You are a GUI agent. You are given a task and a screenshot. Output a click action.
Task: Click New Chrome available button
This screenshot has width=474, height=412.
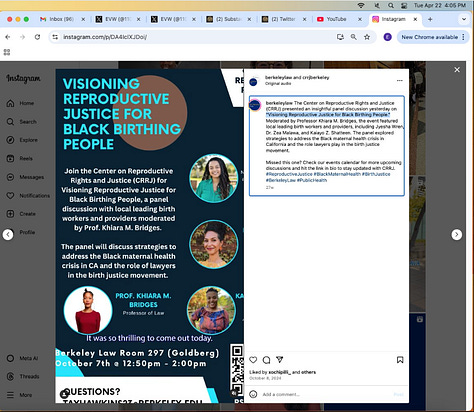coord(433,37)
